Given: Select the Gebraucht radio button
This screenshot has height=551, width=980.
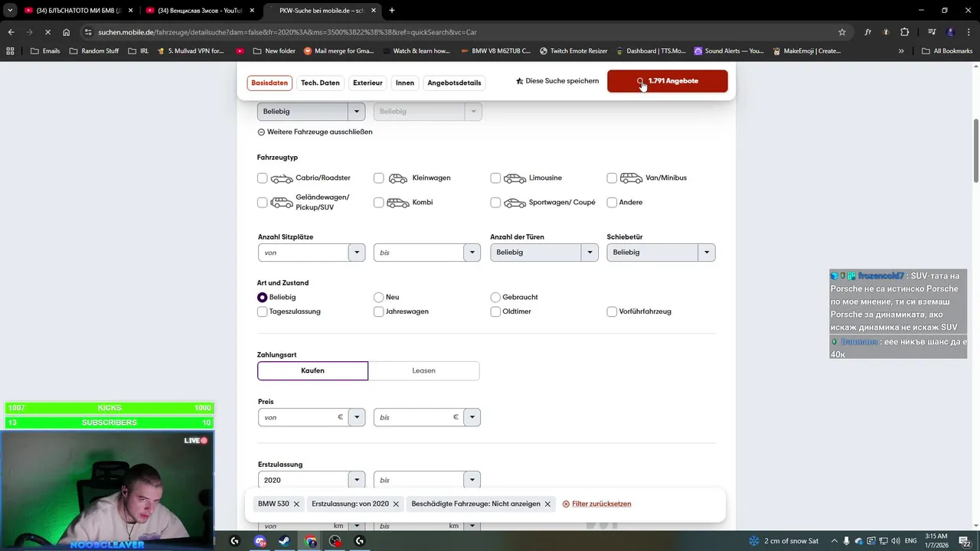Looking at the screenshot, I should pyautogui.click(x=495, y=297).
